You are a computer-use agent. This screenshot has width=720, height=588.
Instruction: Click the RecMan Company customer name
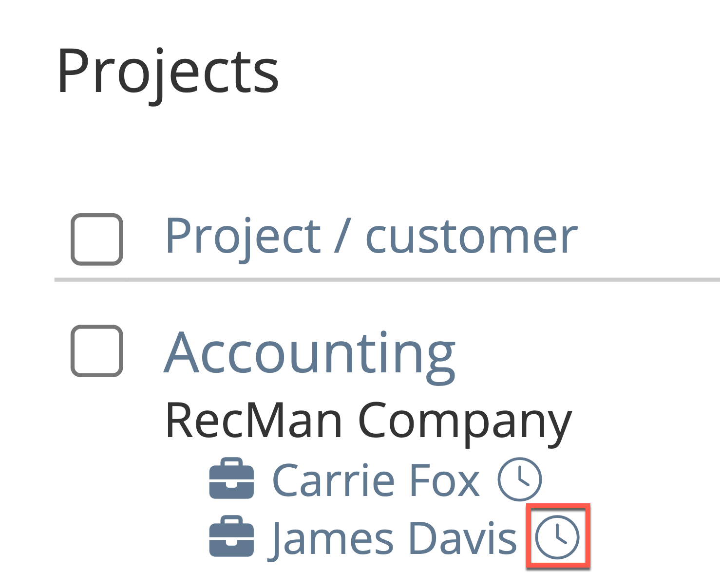pos(368,421)
